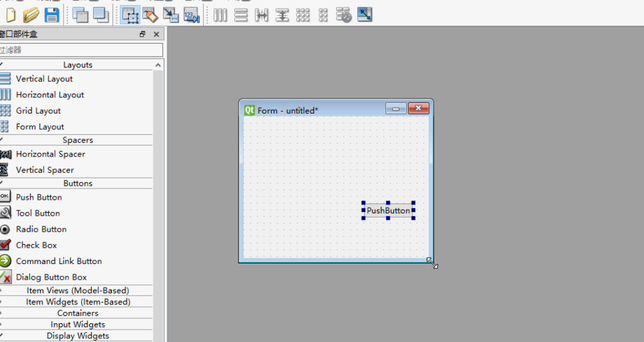The width and height of the screenshot is (644, 342).
Task: Click the Bring to Front toolbar icon
Action: [101, 15]
